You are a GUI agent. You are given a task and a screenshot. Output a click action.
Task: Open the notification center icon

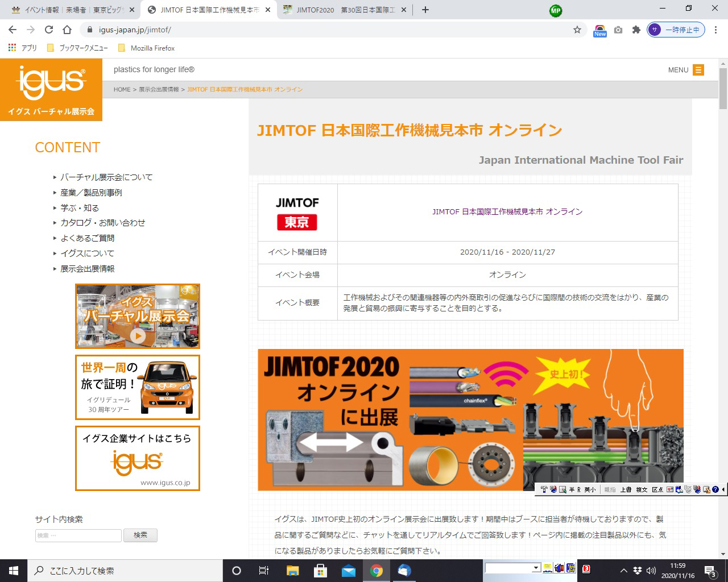(710, 571)
